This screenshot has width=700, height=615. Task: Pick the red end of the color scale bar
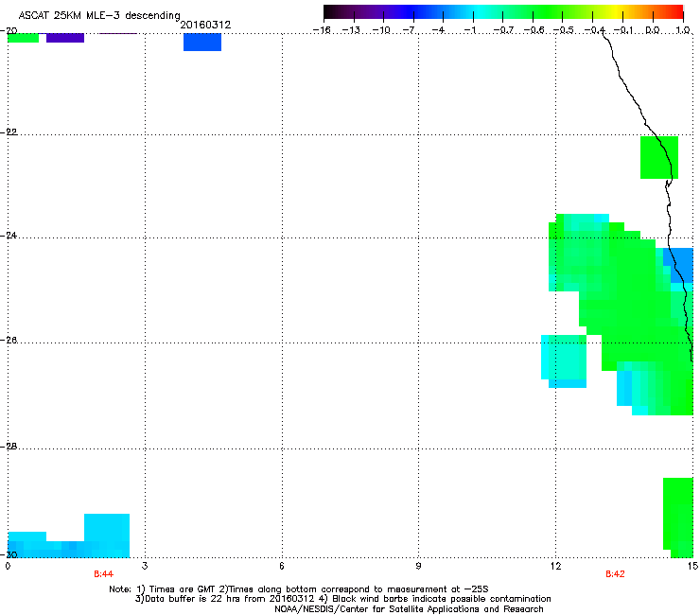(x=676, y=11)
